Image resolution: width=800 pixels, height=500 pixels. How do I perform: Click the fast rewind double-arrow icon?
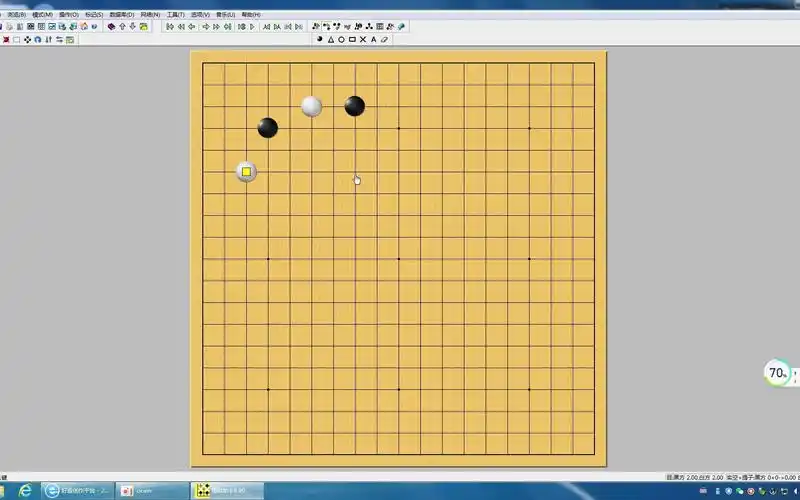(x=181, y=27)
